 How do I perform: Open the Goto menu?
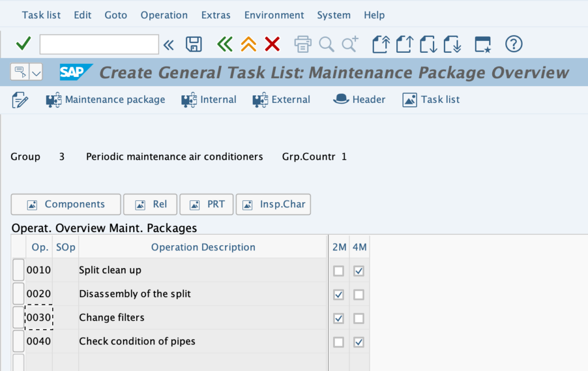(x=116, y=15)
